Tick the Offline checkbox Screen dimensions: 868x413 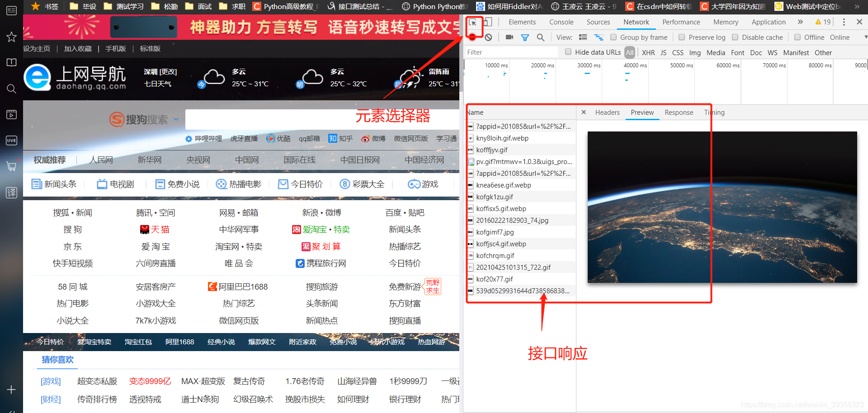coord(797,38)
